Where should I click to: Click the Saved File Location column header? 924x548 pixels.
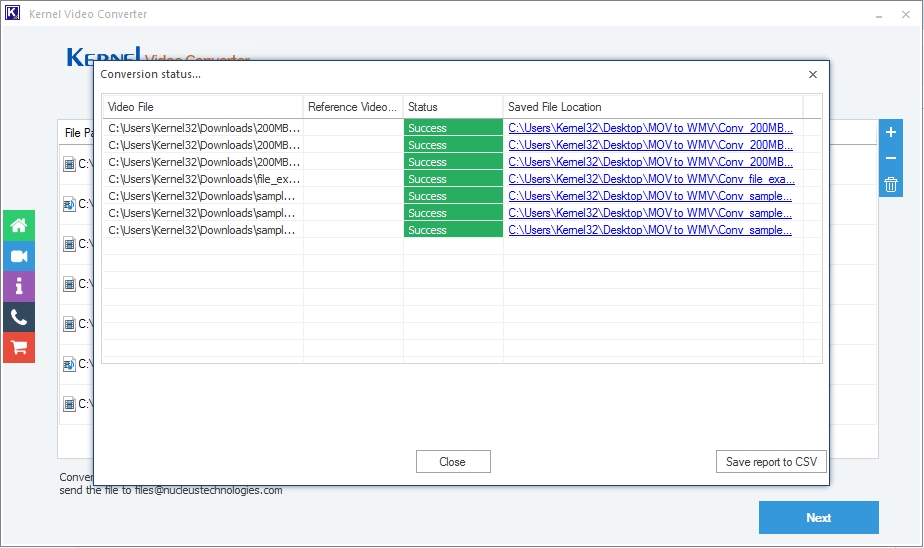click(x=653, y=107)
